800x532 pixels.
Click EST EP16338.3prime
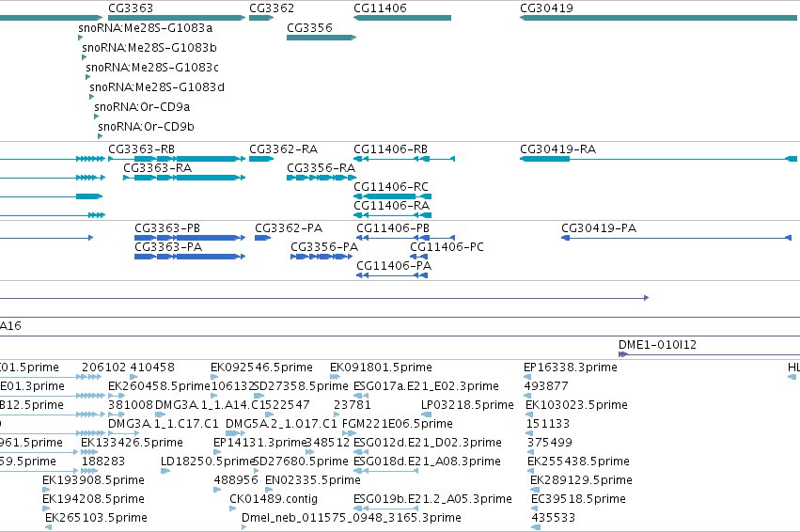coord(571,368)
